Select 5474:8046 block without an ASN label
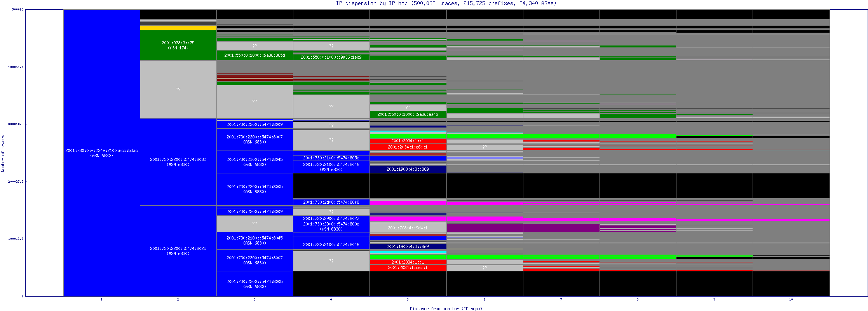 click(x=331, y=245)
